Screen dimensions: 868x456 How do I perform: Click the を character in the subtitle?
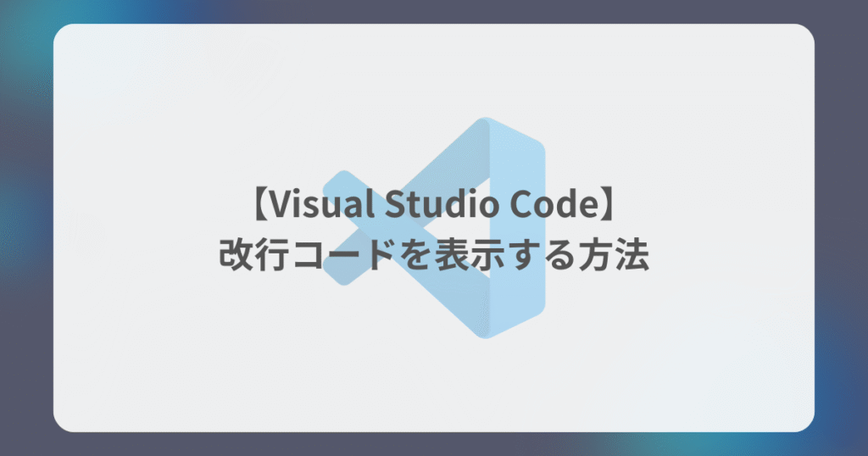pos(416,255)
